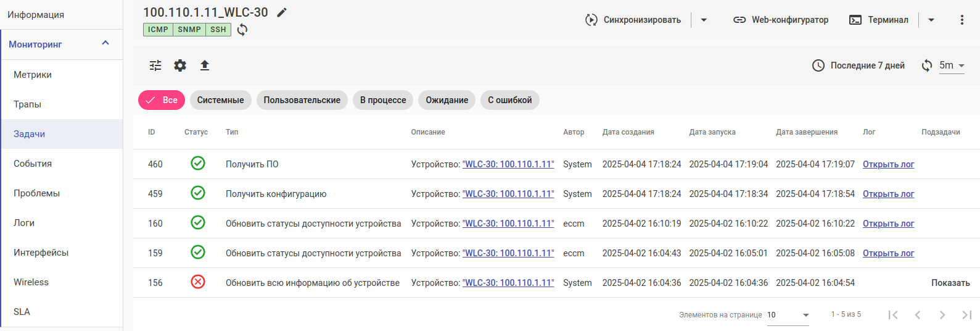The height and width of the screenshot is (331, 980).
Task: Toggle the "Системные" filter chip
Action: tap(220, 100)
